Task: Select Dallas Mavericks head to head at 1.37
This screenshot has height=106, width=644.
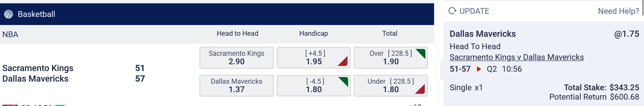Action: click(236, 86)
